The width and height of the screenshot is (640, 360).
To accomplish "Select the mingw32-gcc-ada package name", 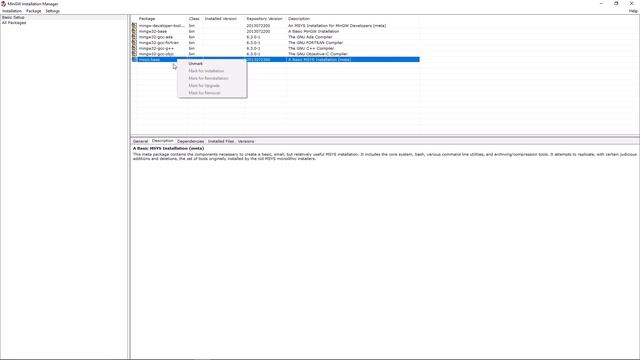I will pos(156,37).
